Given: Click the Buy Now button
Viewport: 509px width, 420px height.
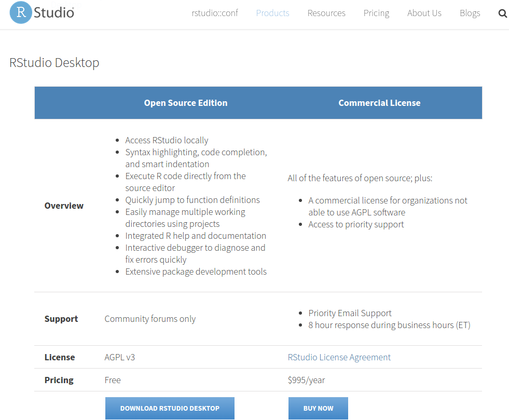Looking at the screenshot, I should (x=318, y=408).
